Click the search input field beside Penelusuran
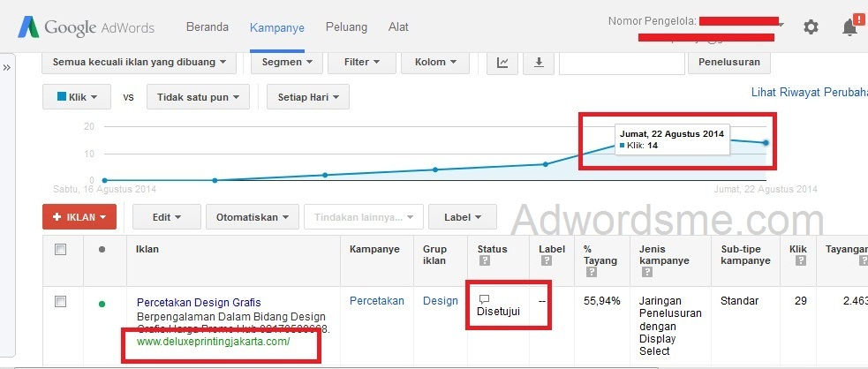Screen dimensions: 868x369 click(x=622, y=63)
